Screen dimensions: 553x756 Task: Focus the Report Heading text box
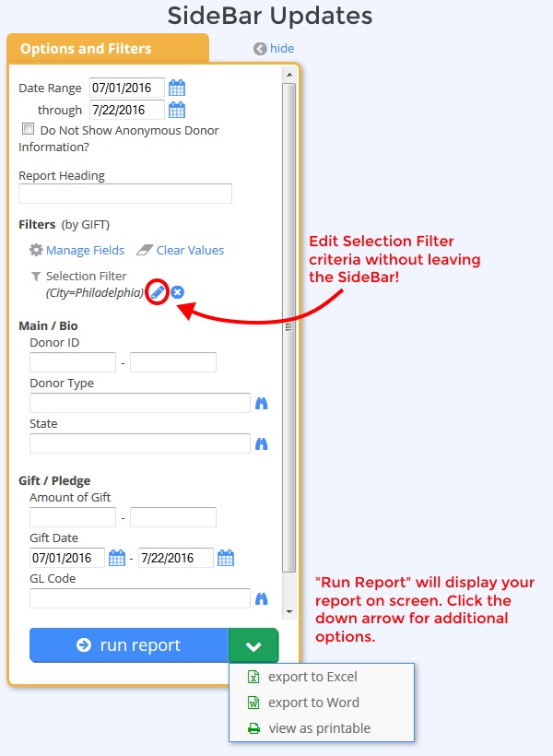(125, 194)
